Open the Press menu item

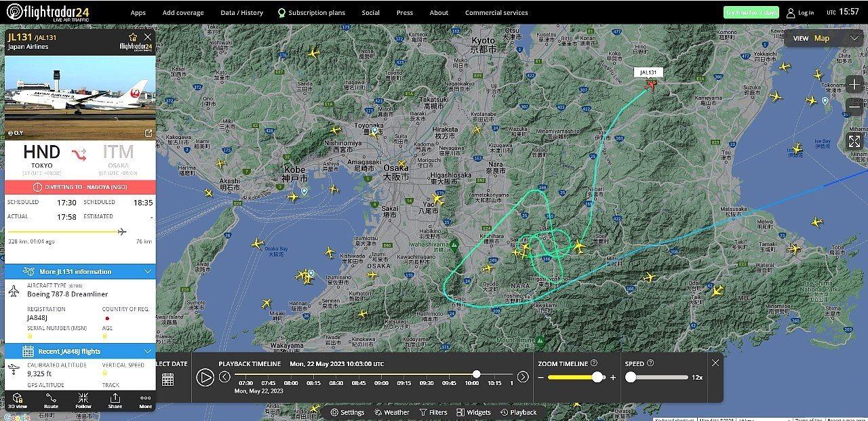coord(405,12)
